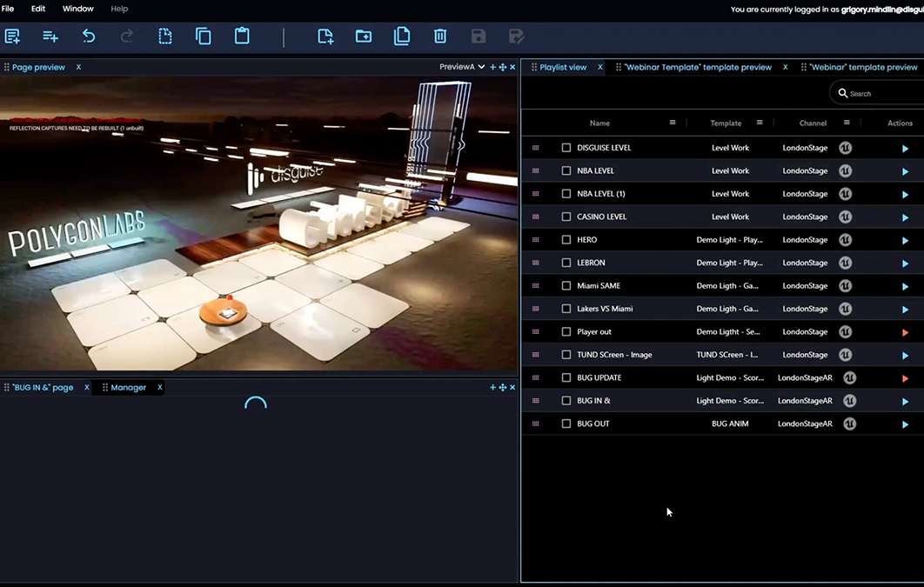Click BUG ANIM template cell

730,424
